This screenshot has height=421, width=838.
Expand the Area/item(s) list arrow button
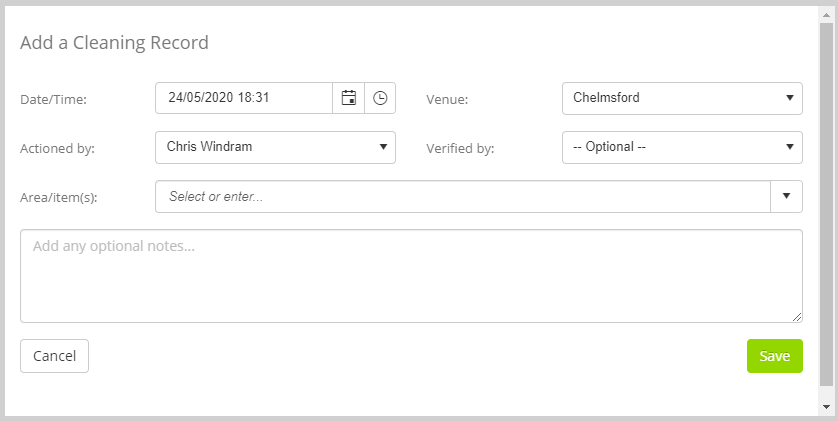(x=786, y=197)
